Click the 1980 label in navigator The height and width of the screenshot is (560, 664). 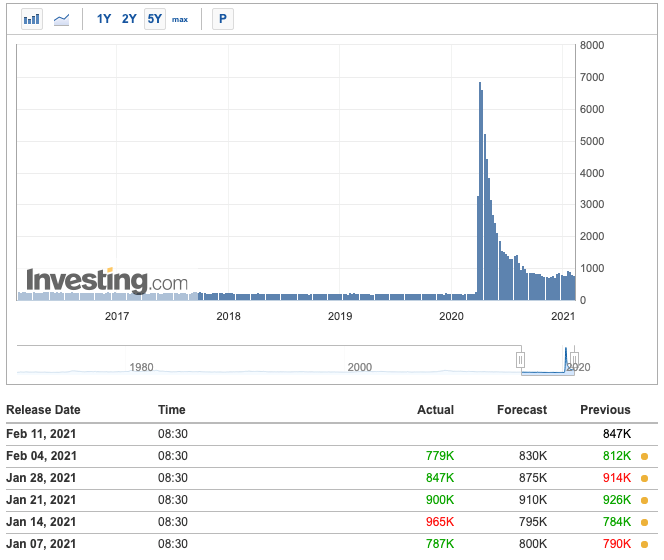point(141,367)
